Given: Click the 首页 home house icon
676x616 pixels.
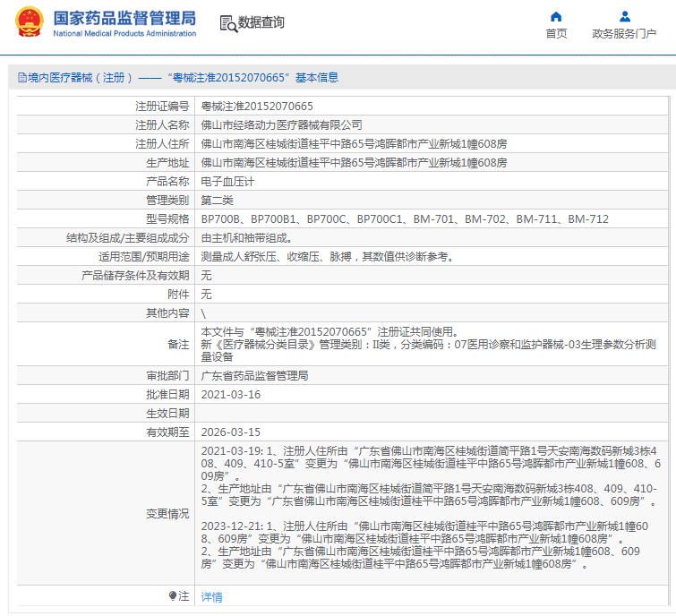Looking at the screenshot, I should (x=556, y=17).
